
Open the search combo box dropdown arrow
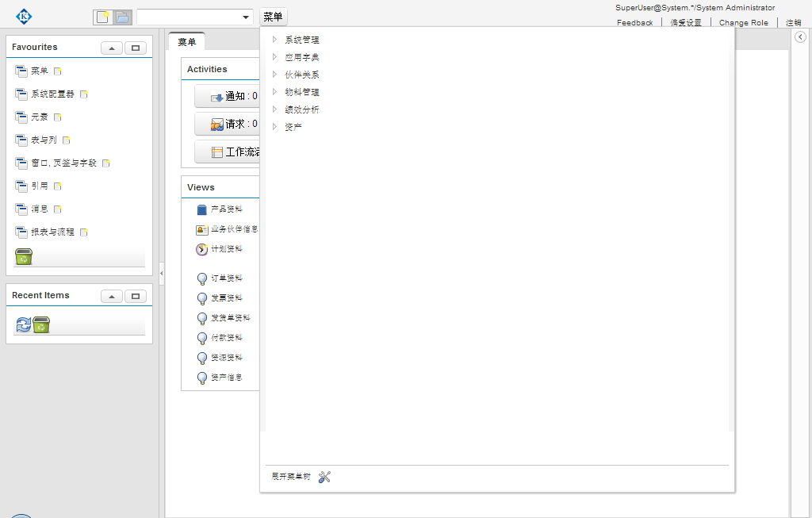coord(243,15)
